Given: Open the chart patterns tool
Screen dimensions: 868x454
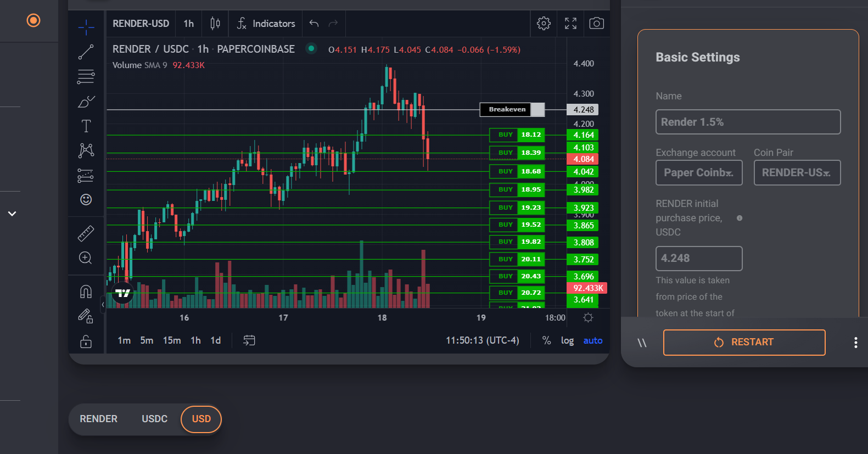Looking at the screenshot, I should 86,150.
